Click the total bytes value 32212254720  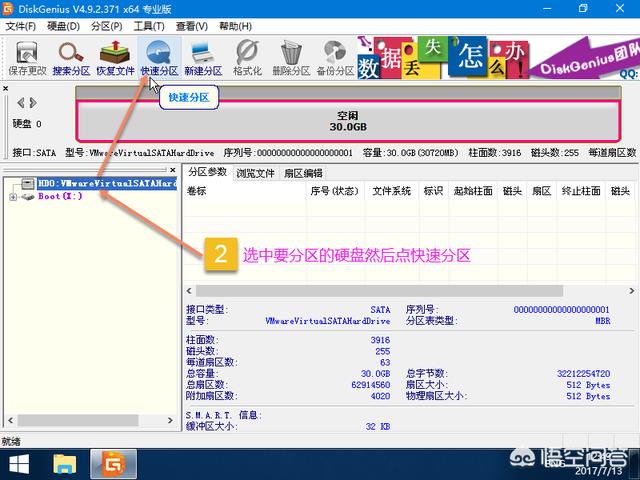click(584, 373)
